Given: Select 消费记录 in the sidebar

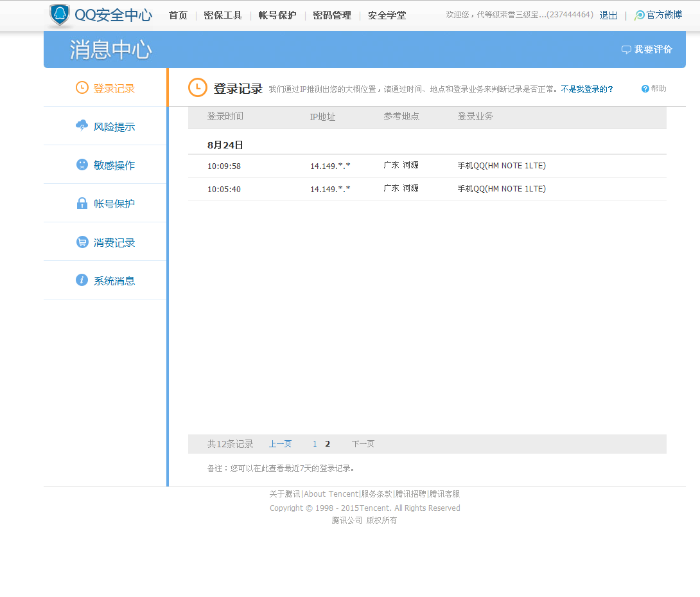Looking at the screenshot, I should pyautogui.click(x=114, y=243).
